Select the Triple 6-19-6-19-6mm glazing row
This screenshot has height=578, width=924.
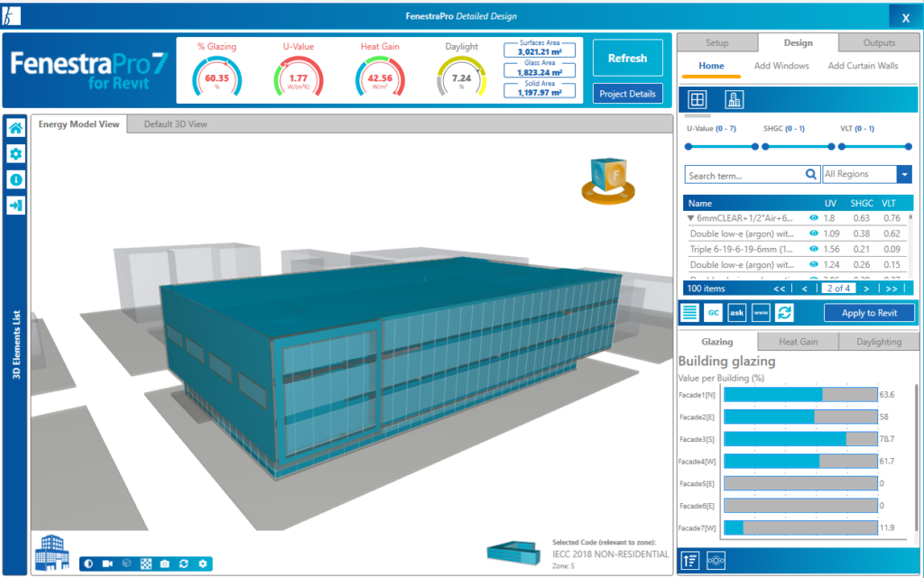click(796, 249)
